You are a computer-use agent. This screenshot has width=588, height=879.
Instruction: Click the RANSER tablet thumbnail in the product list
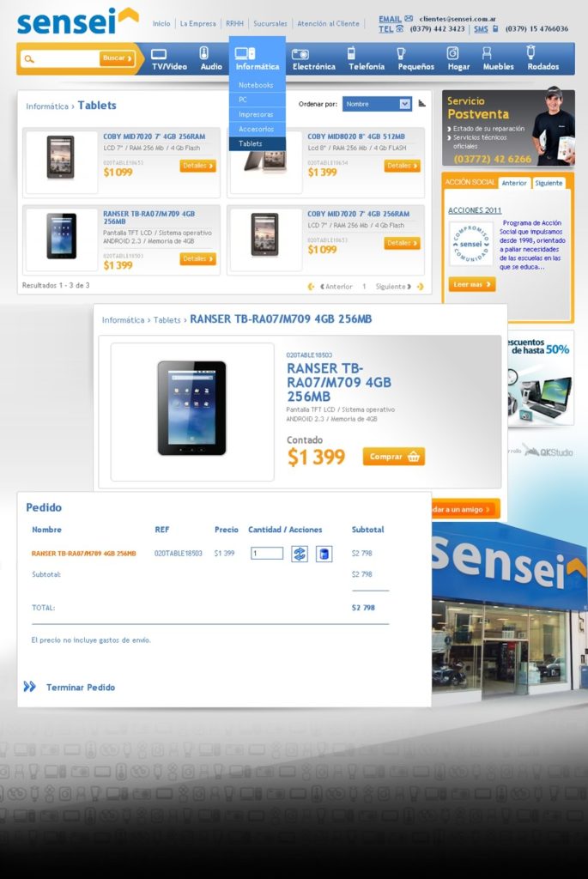point(61,236)
